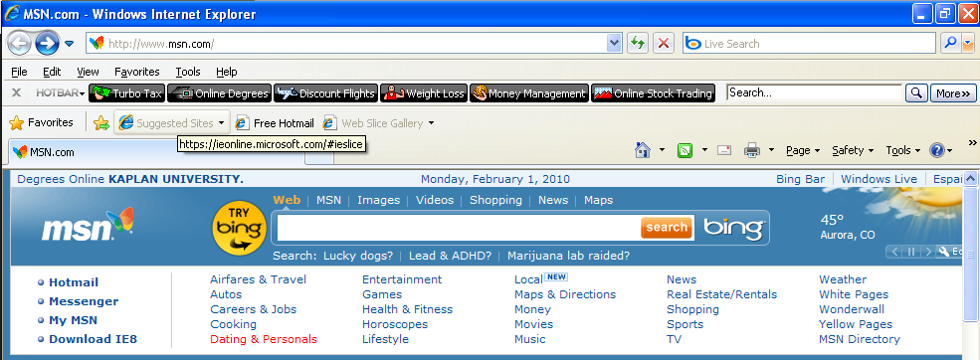Select the Shopping search tab
980x360 pixels.
pyautogui.click(x=495, y=201)
